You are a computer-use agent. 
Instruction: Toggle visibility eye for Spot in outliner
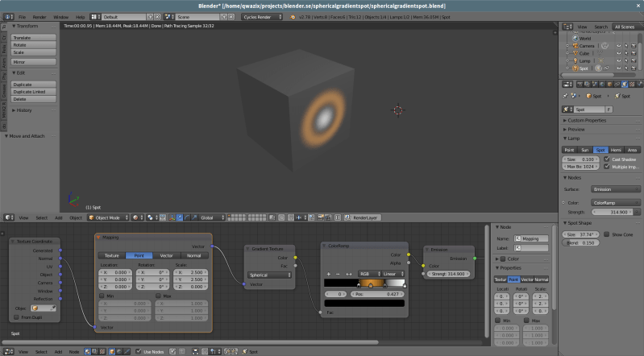click(x=618, y=68)
